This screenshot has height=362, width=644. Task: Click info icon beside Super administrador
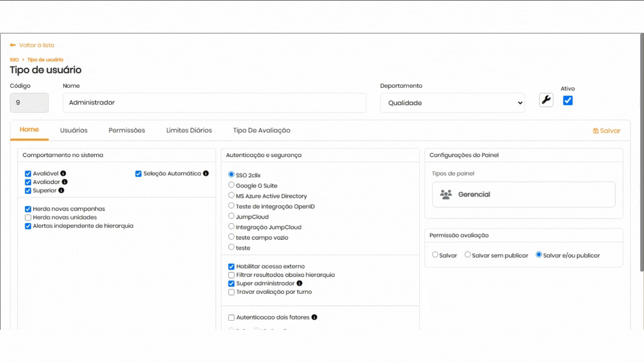[300, 284]
